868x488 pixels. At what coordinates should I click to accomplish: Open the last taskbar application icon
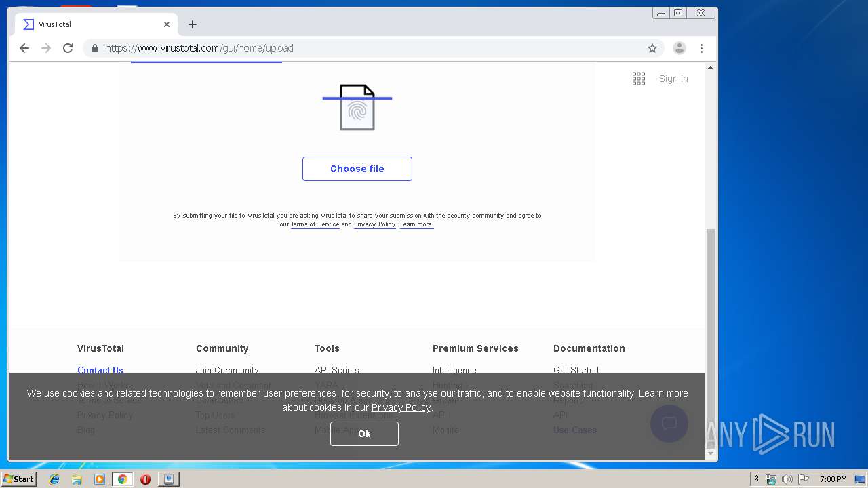click(169, 479)
